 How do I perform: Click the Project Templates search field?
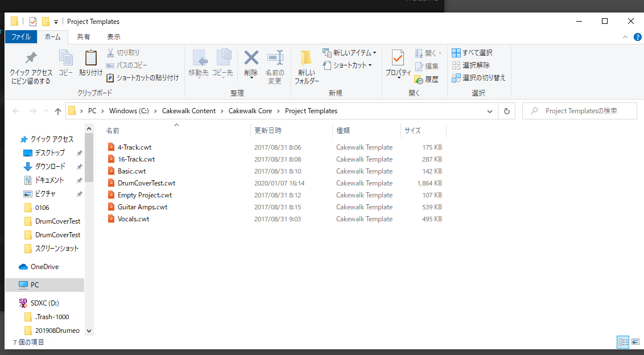(x=580, y=111)
